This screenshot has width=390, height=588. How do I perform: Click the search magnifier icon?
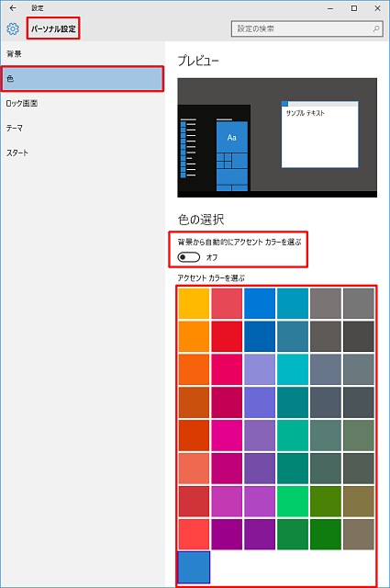(x=375, y=28)
